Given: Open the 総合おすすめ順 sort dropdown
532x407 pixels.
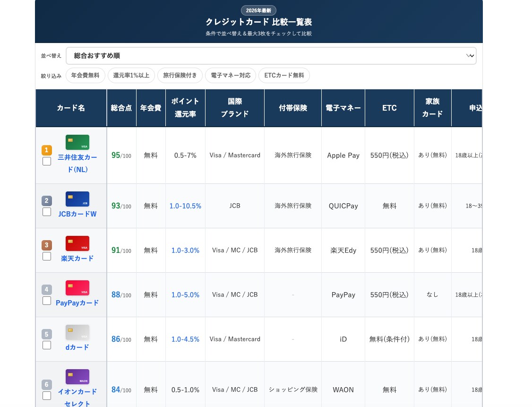Looking at the screenshot, I should pyautogui.click(x=271, y=56).
